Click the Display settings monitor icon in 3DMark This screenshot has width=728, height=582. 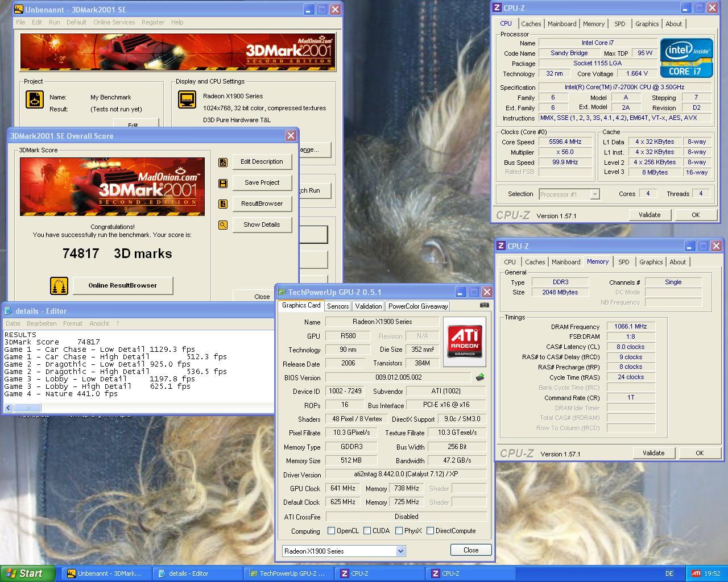[187, 100]
